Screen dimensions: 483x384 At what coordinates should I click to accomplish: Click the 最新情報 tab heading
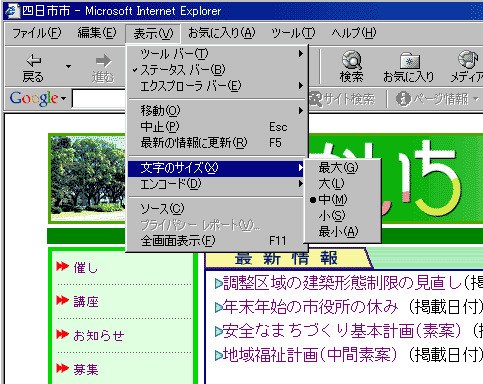point(287,259)
